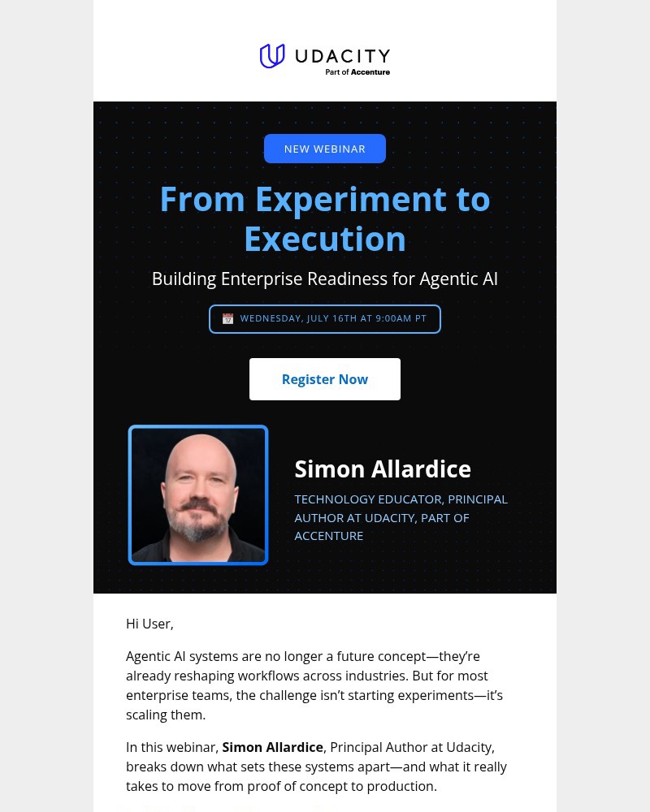650x812 pixels.
Task: Click the Wednesday, July 16th date banner
Action: click(324, 319)
